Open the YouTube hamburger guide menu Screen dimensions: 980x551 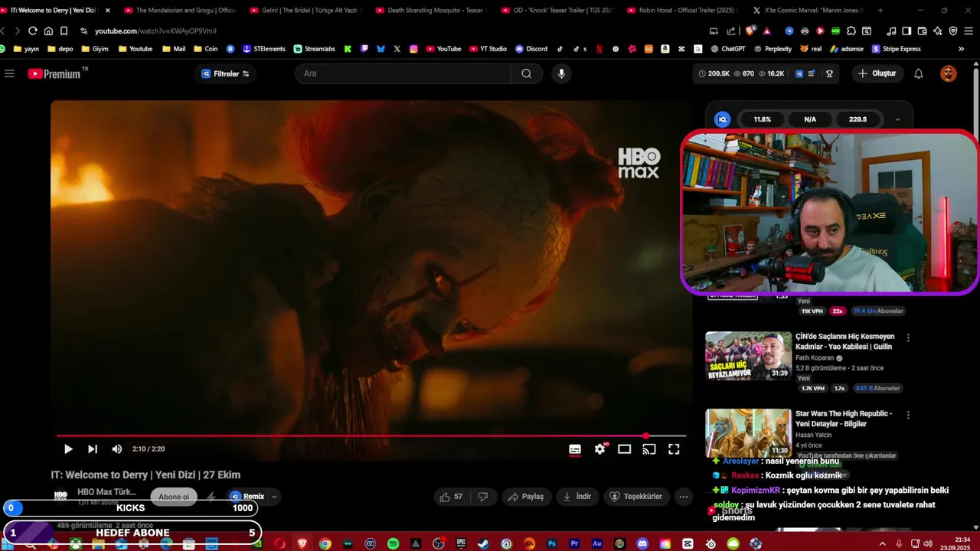tap(9, 73)
